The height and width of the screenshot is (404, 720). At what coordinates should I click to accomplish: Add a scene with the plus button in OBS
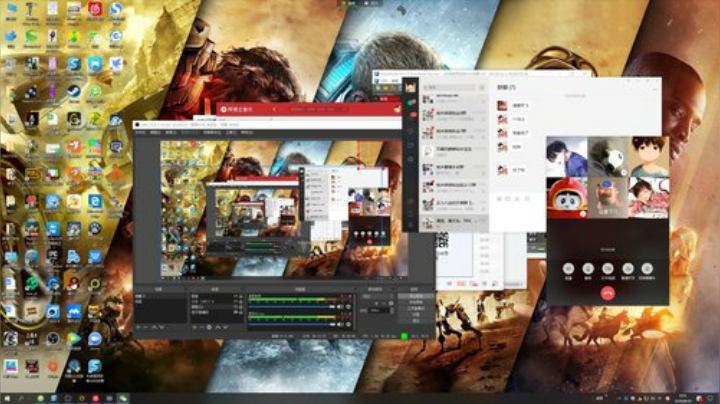coord(139,327)
